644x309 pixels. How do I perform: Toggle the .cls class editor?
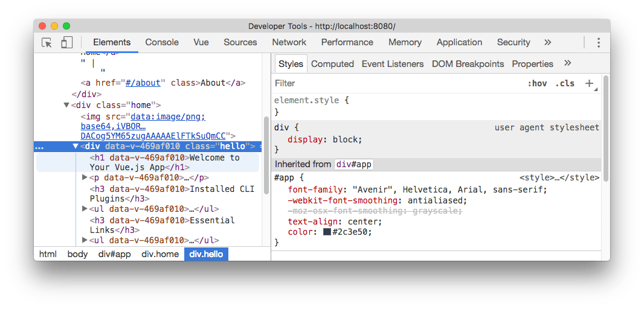point(565,83)
